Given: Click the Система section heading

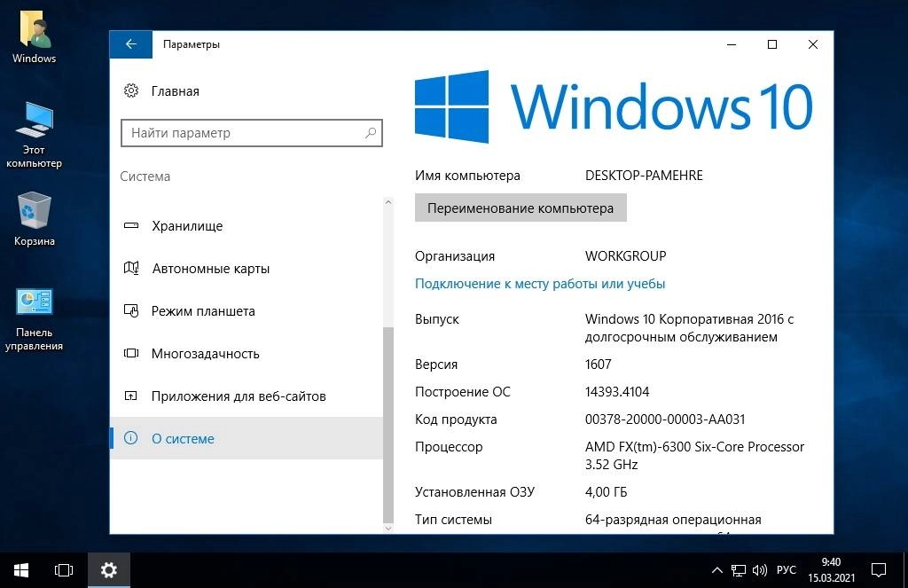Looking at the screenshot, I should point(145,176).
